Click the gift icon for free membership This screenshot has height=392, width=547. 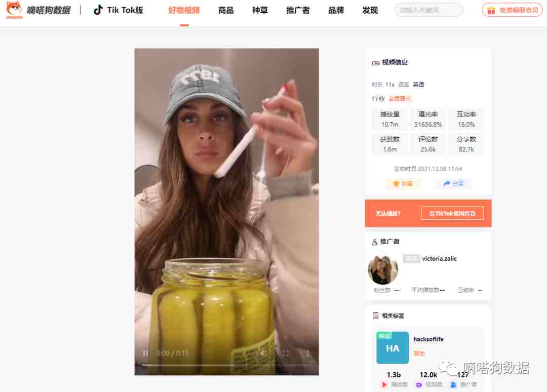tap(491, 11)
